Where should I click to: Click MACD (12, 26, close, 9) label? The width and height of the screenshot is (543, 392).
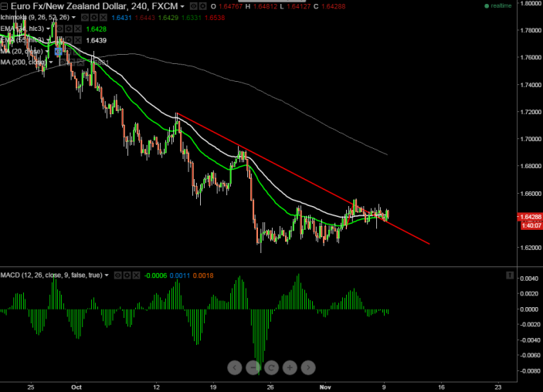(x=52, y=275)
